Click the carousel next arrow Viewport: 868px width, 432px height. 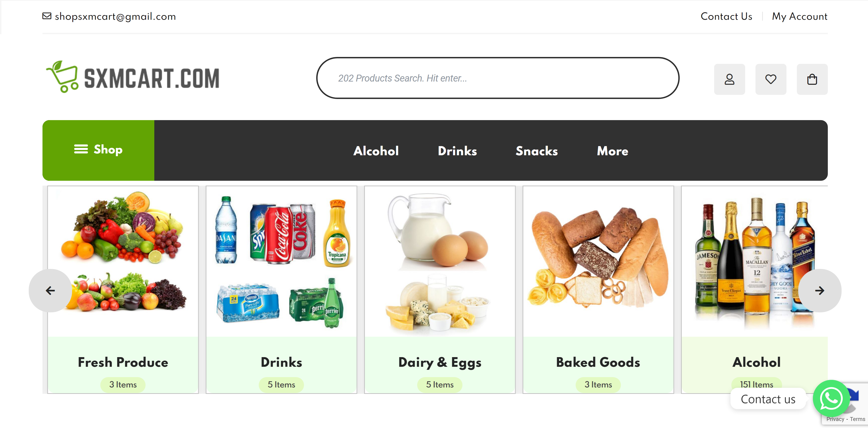coord(820,291)
